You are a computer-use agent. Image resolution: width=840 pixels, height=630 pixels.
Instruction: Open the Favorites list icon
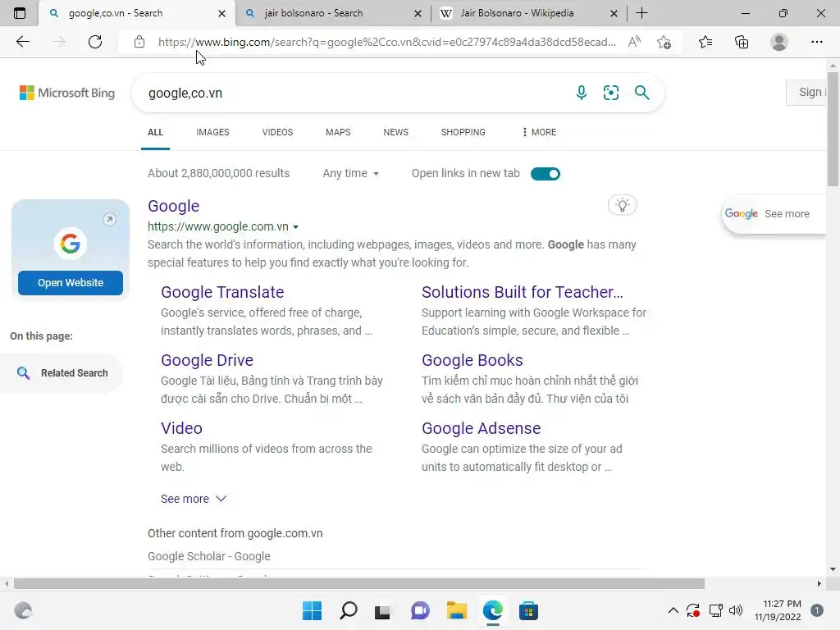pyautogui.click(x=705, y=42)
